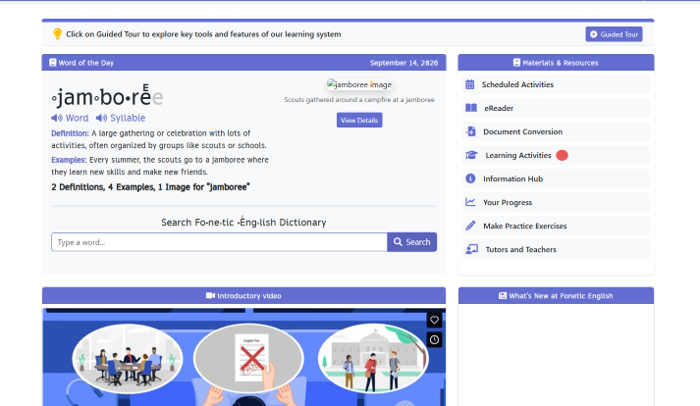
Task: Click the 'Definition:' label
Action: [70, 133]
